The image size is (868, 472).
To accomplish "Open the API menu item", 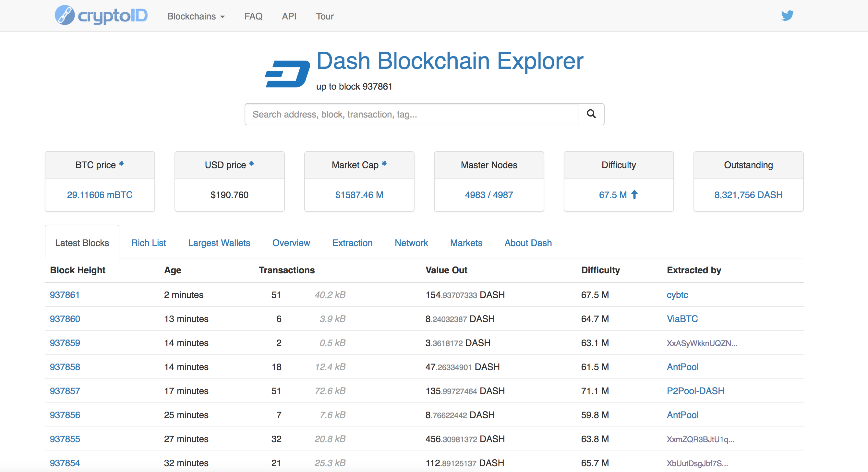I will [289, 16].
